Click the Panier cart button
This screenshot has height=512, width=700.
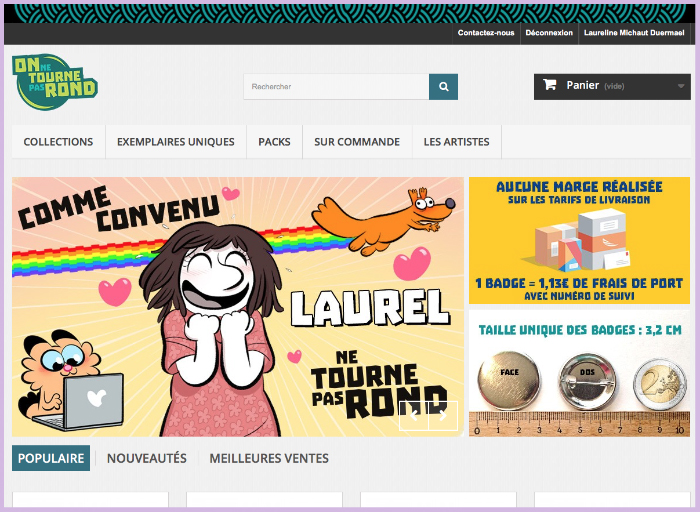pos(612,87)
